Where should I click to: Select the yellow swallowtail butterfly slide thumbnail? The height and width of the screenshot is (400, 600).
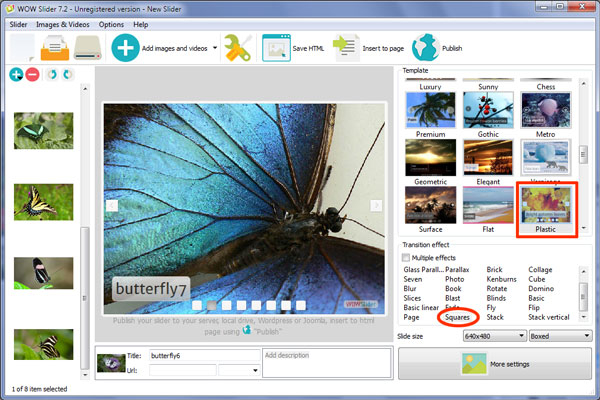[44, 202]
